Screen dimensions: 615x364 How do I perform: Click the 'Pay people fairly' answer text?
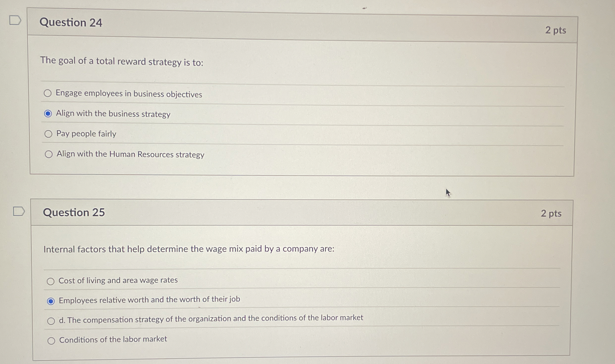(x=86, y=134)
